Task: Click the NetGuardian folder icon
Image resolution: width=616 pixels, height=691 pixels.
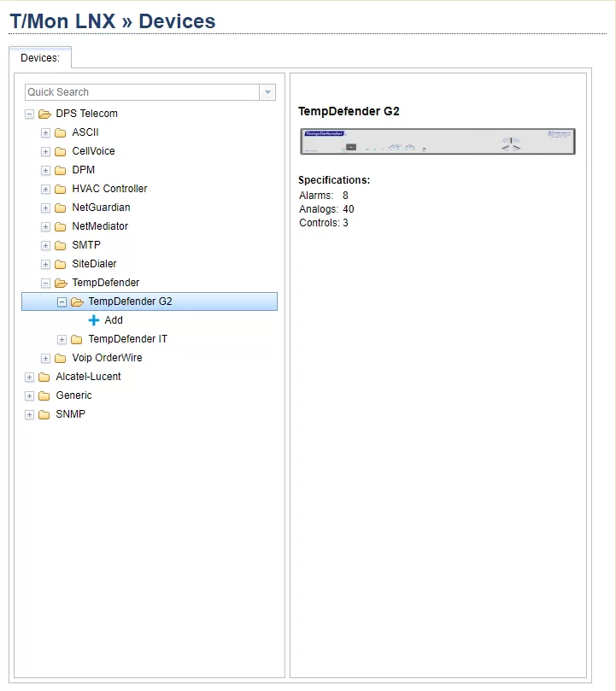Action: pyautogui.click(x=61, y=208)
